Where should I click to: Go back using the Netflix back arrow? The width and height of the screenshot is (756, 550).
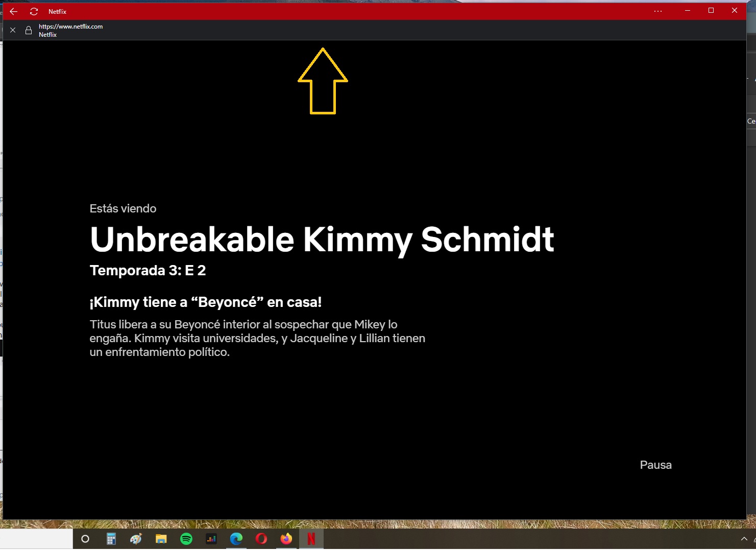[14, 11]
